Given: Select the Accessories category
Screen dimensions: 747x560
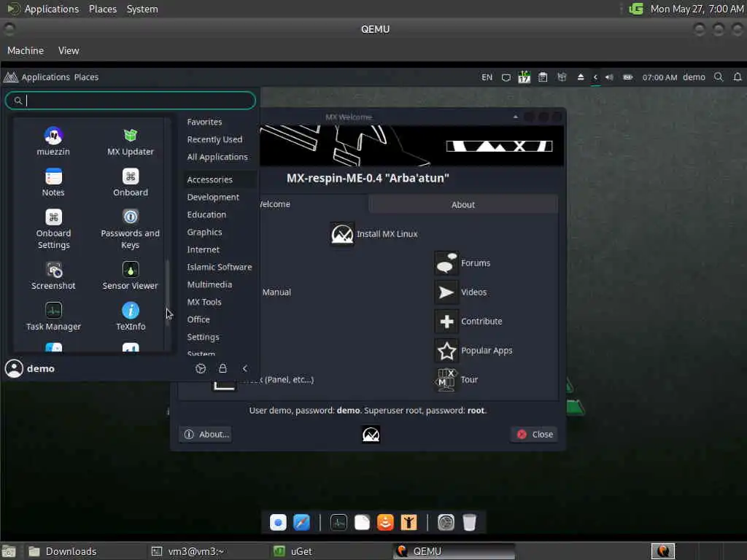Looking at the screenshot, I should click(x=209, y=179).
